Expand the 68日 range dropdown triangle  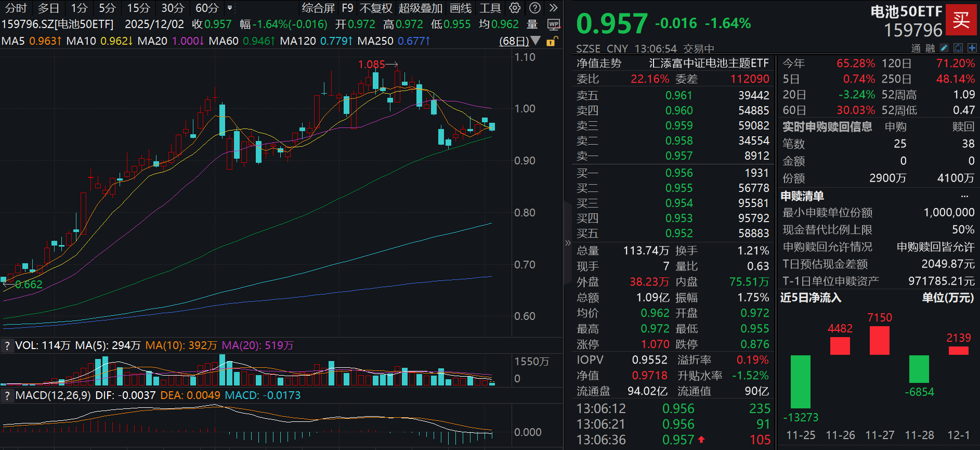coord(535,41)
